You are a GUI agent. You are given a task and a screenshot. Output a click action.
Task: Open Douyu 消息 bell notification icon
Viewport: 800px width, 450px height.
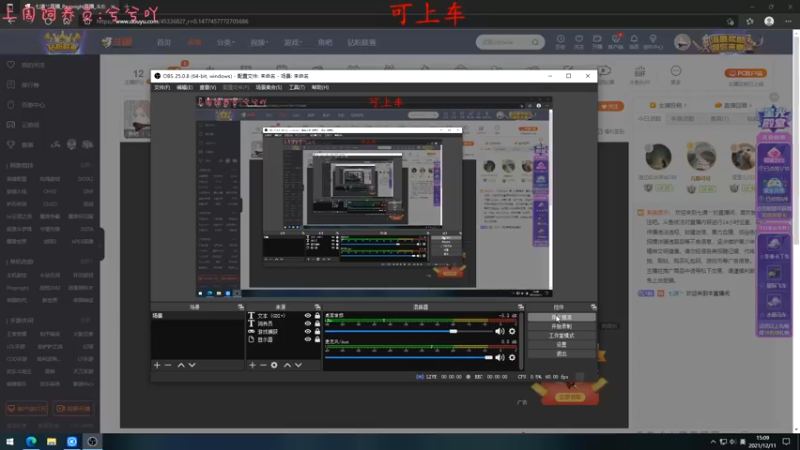click(634, 41)
